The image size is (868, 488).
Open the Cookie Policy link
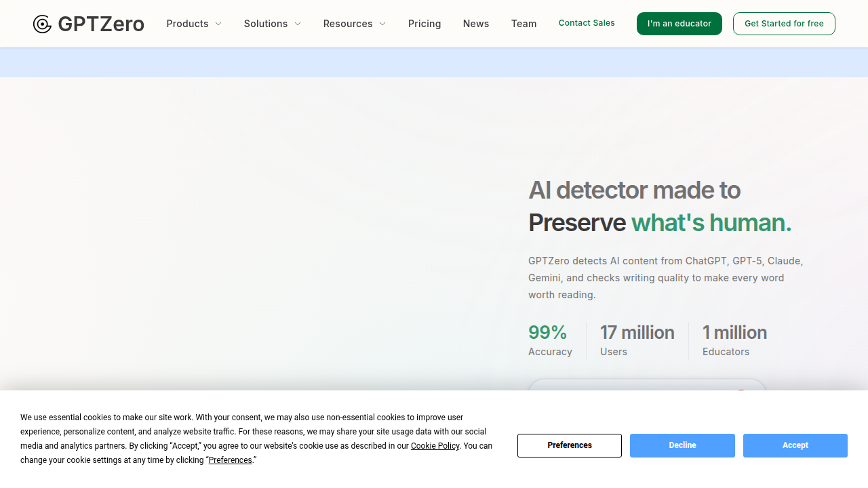tap(435, 446)
